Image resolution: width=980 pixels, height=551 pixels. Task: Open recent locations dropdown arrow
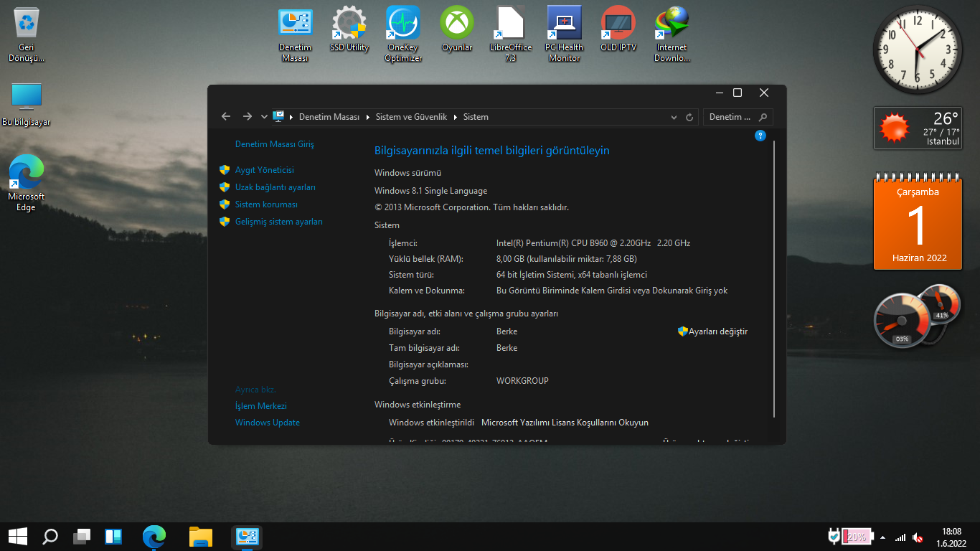[x=264, y=117]
